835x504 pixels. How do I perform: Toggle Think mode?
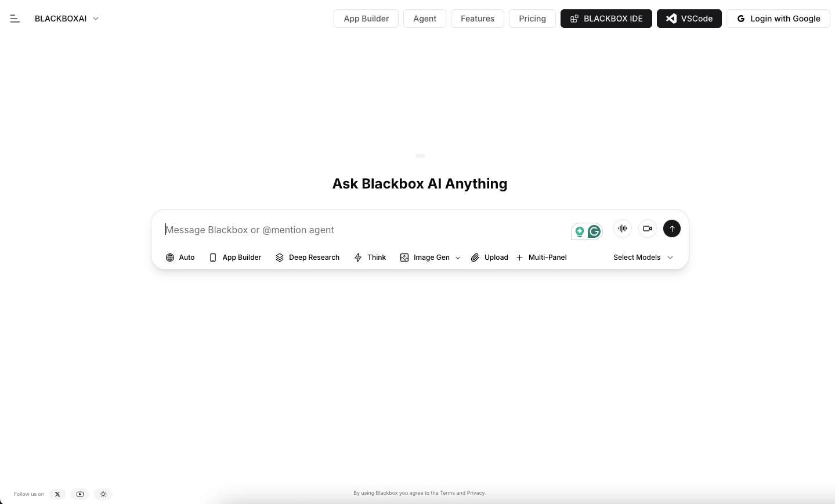point(370,258)
